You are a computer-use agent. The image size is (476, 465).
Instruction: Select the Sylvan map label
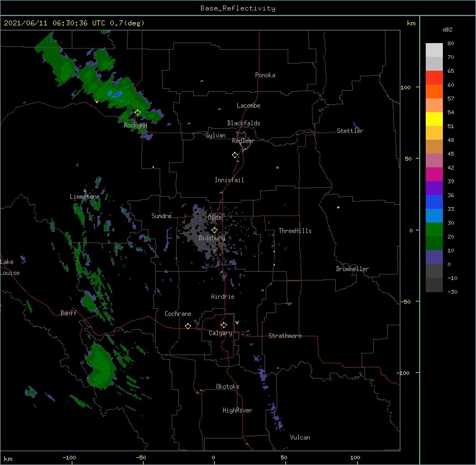(x=215, y=135)
